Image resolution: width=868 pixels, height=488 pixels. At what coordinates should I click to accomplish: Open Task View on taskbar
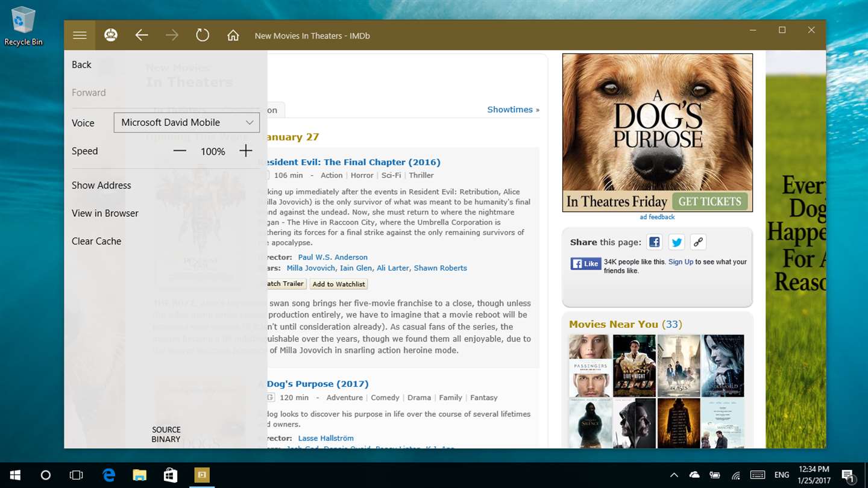[76, 475]
